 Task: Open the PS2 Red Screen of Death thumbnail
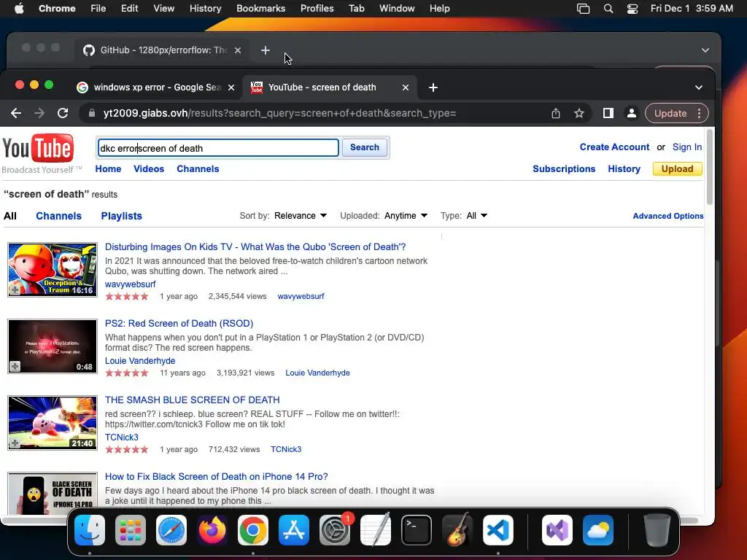pos(53,346)
